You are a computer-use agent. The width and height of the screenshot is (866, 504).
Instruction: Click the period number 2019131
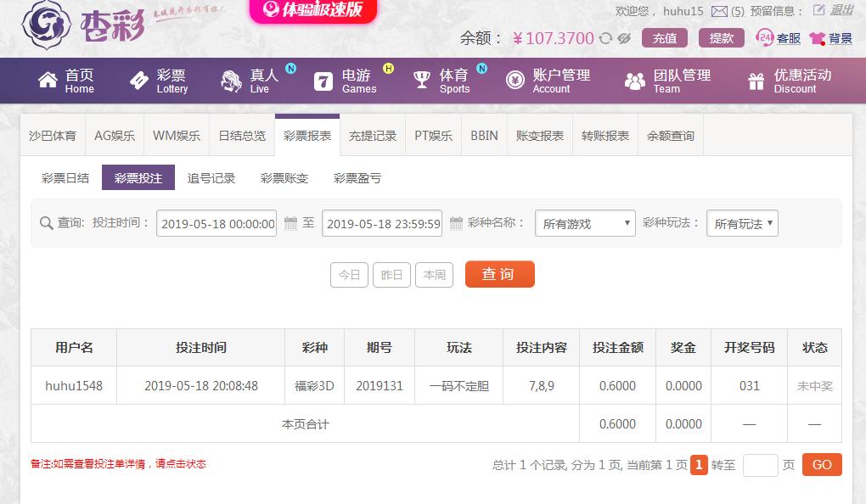[380, 386]
